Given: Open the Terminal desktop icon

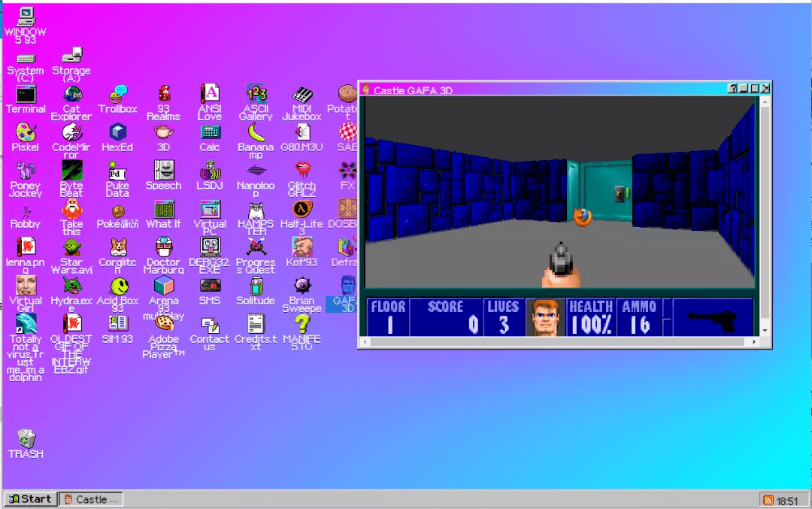Looking at the screenshot, I should pyautogui.click(x=26, y=95).
